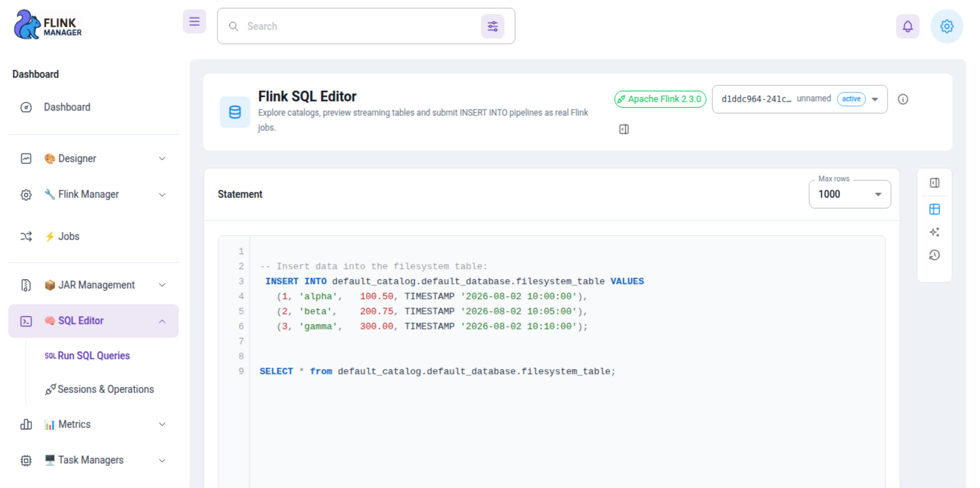Click the Metrics bar chart icon

(x=26, y=424)
